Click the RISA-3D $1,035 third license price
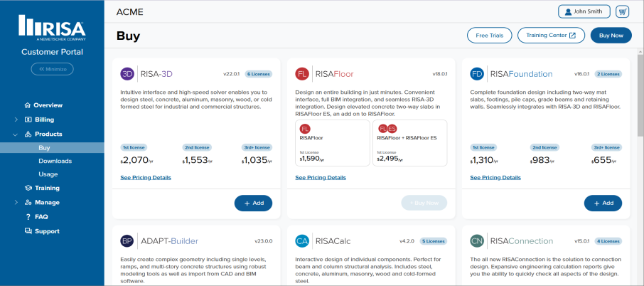The height and width of the screenshot is (286, 644). [x=257, y=160]
